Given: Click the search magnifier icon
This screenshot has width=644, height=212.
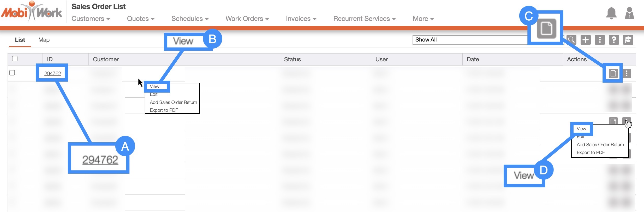Looking at the screenshot, I should click(x=571, y=40).
